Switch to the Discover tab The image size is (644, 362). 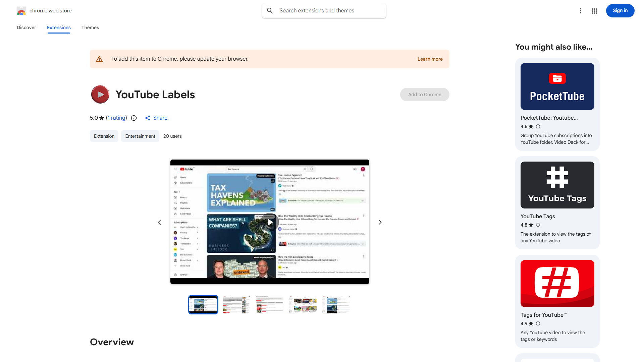click(26, 27)
